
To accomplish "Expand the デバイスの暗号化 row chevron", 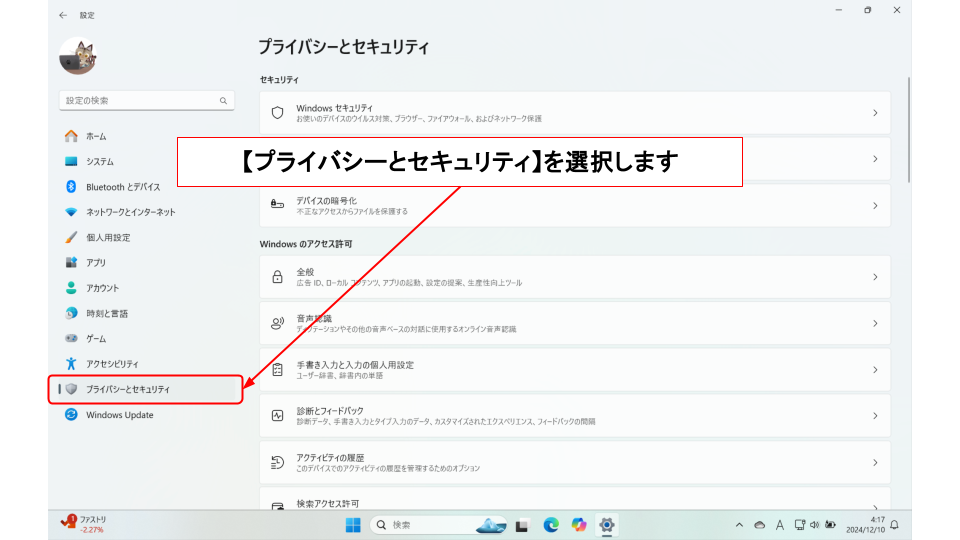I will (x=875, y=205).
